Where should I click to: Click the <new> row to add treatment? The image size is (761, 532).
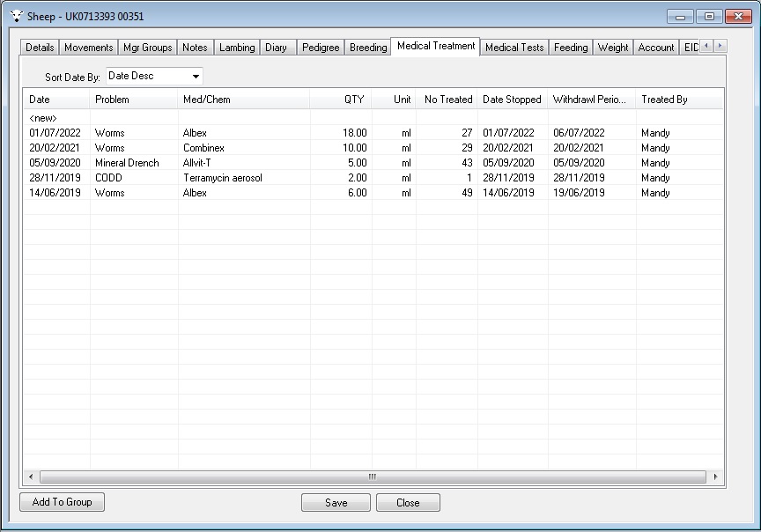44,118
